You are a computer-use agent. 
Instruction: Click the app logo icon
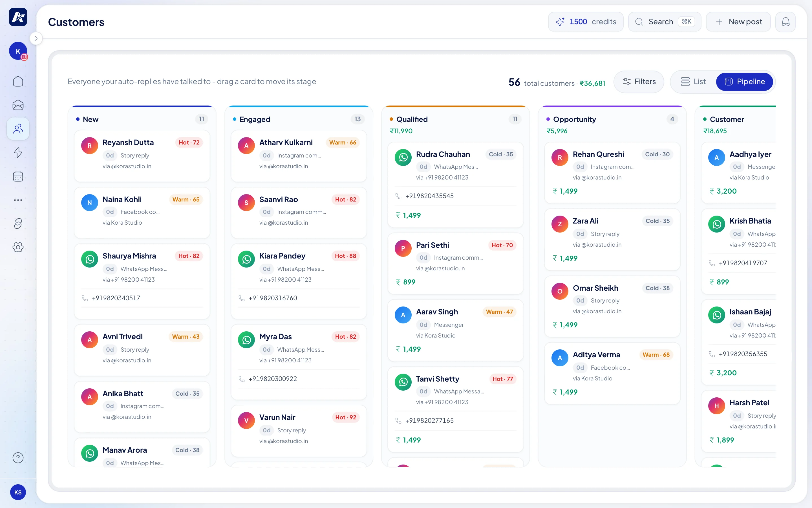click(x=18, y=17)
